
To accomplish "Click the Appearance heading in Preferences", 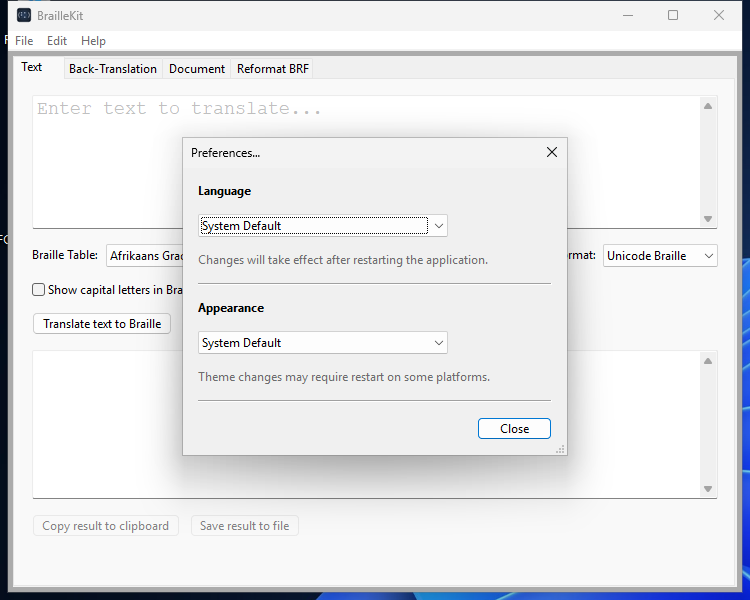I will pos(231,308).
